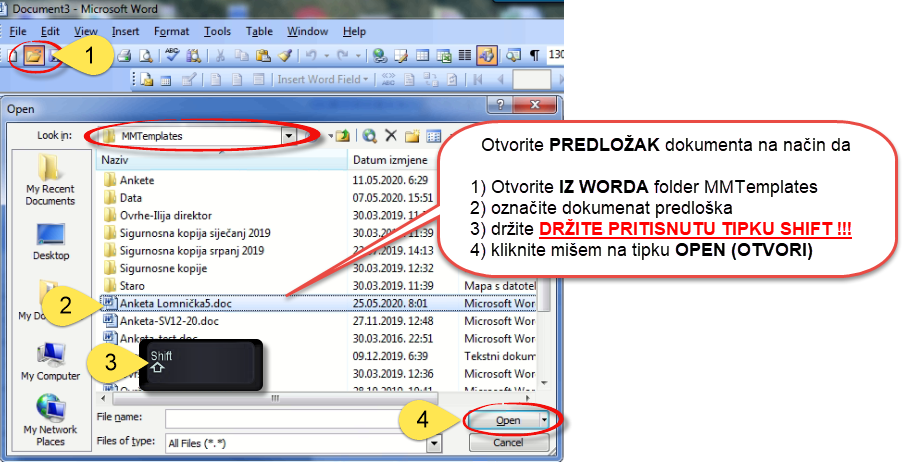Toggle the Tables and Borders toolbar icon
Screen dimensions: 904x462
(401, 55)
